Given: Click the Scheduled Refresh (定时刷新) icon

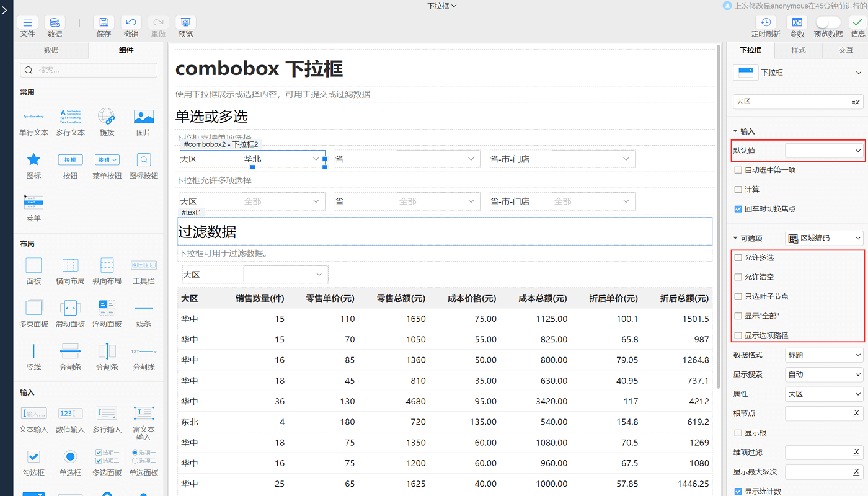Looking at the screenshot, I should (766, 22).
